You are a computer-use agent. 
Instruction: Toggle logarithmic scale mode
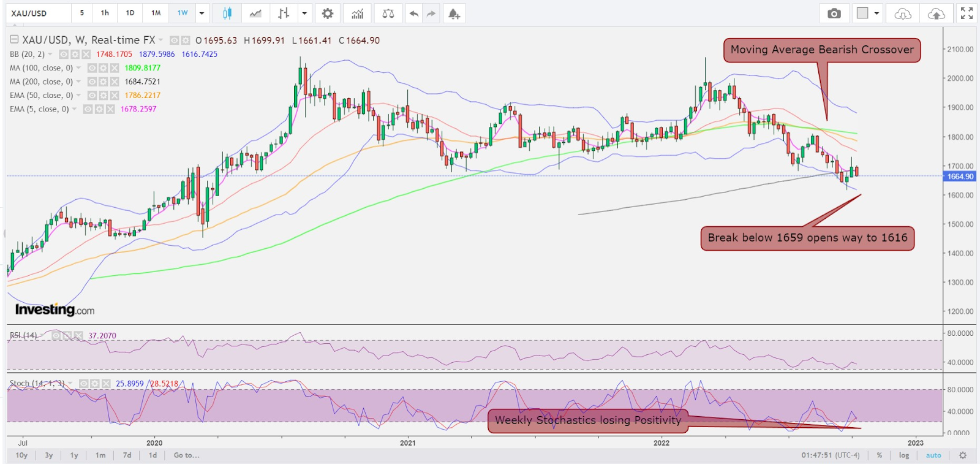tap(904, 455)
